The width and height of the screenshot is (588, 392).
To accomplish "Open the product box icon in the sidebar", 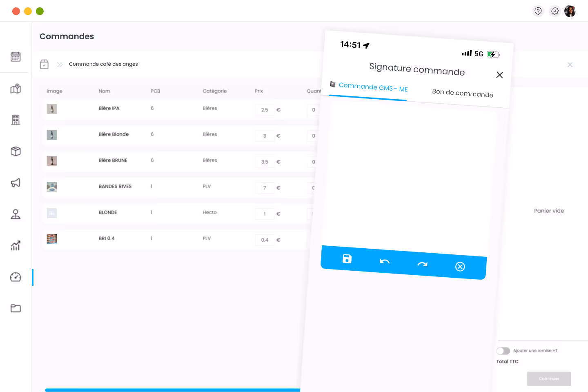I will pyautogui.click(x=16, y=151).
